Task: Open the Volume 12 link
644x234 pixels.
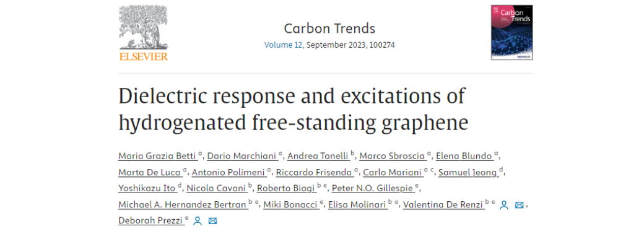Action: tap(283, 45)
